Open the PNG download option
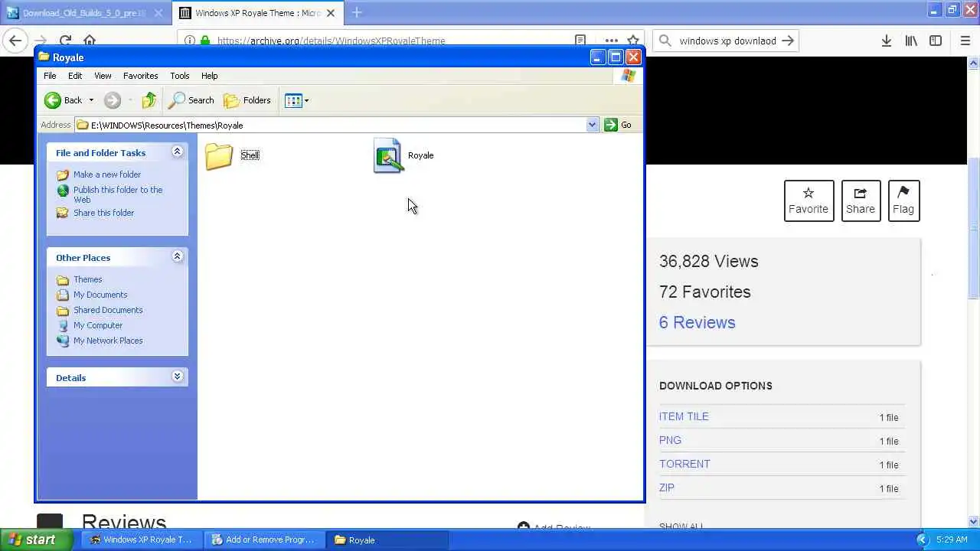The image size is (980, 551). pos(670,440)
